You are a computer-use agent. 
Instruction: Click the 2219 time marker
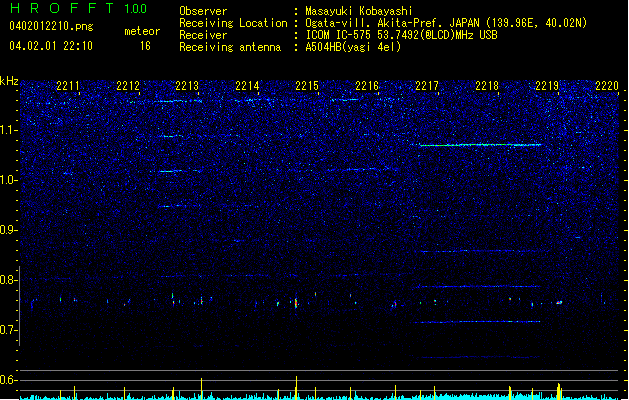click(547, 85)
